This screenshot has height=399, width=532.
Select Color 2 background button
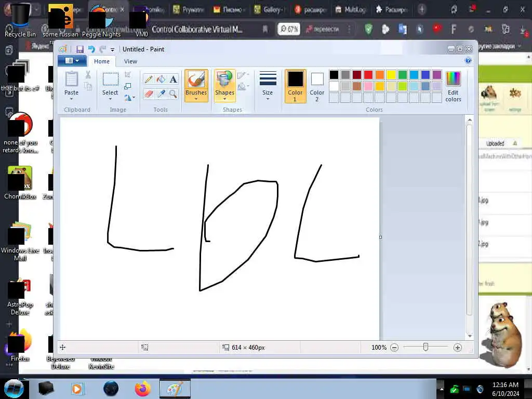point(317,86)
